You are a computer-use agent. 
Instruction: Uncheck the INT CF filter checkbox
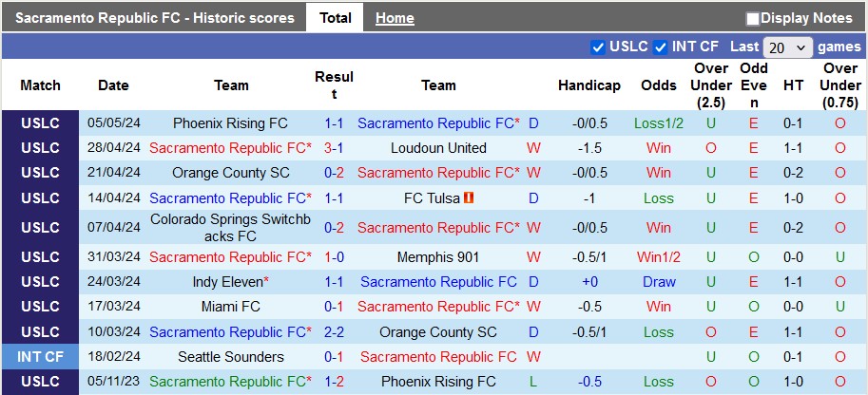[x=661, y=47]
